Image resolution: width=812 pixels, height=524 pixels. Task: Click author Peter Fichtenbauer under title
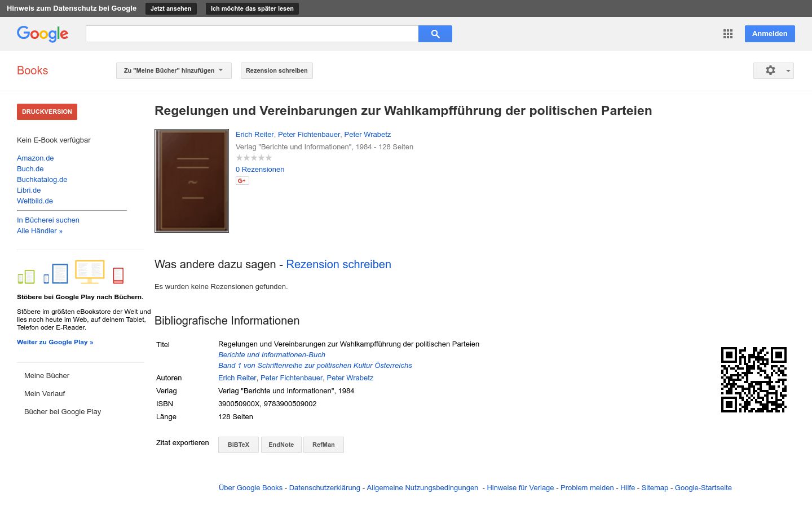point(309,135)
